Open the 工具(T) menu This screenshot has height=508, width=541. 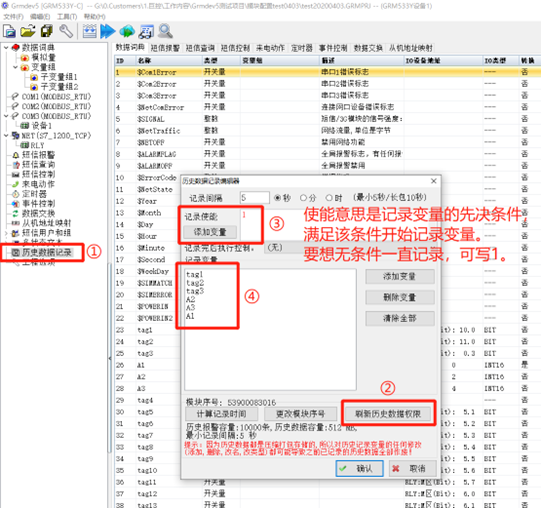(x=67, y=17)
